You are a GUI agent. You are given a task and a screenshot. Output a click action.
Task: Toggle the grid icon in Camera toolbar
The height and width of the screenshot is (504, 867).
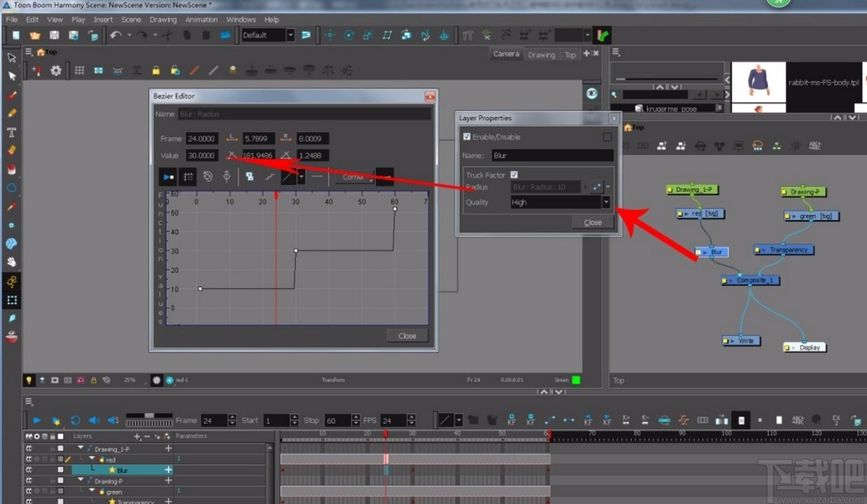[80, 71]
